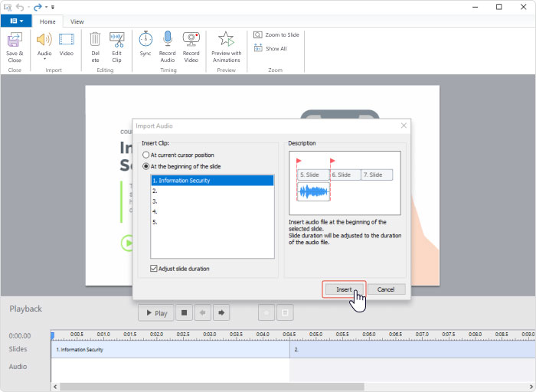536x392 pixels.
Task: Cancel the Import Audio dialog
Action: click(x=386, y=289)
